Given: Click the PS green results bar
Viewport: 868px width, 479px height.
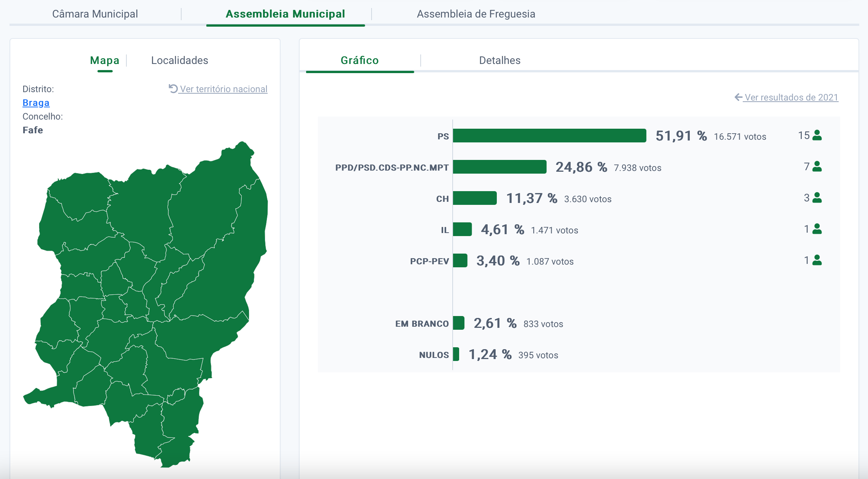Looking at the screenshot, I should coord(549,136).
